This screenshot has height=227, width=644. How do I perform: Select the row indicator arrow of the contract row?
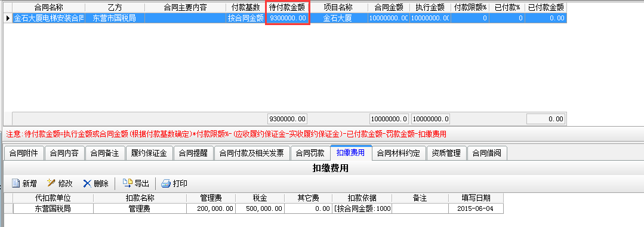tap(8, 18)
